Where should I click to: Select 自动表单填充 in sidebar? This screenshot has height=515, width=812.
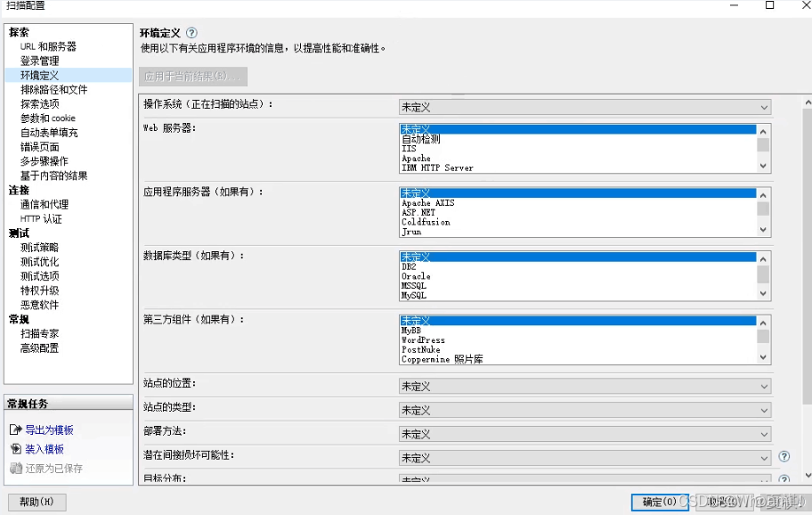[49, 133]
